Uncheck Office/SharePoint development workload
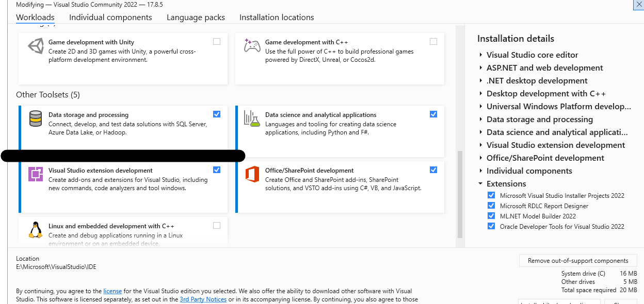This screenshot has height=304, width=644. coord(433,170)
